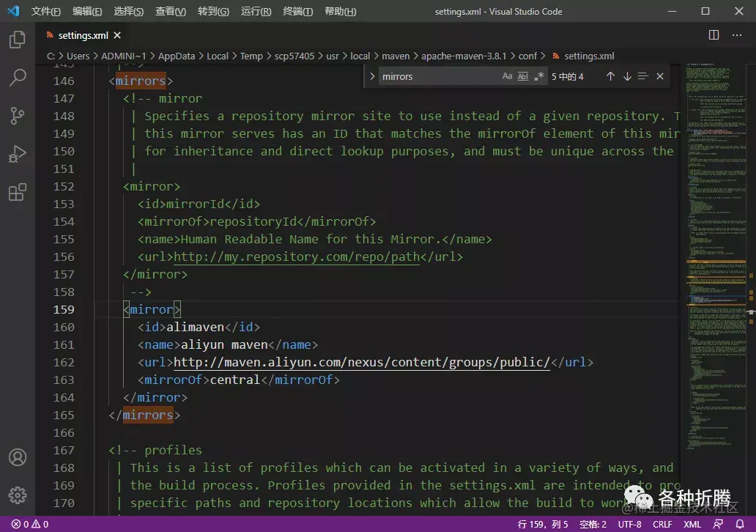The width and height of the screenshot is (756, 532).
Task: Open the my.repository.com URL link
Action: tap(297, 256)
